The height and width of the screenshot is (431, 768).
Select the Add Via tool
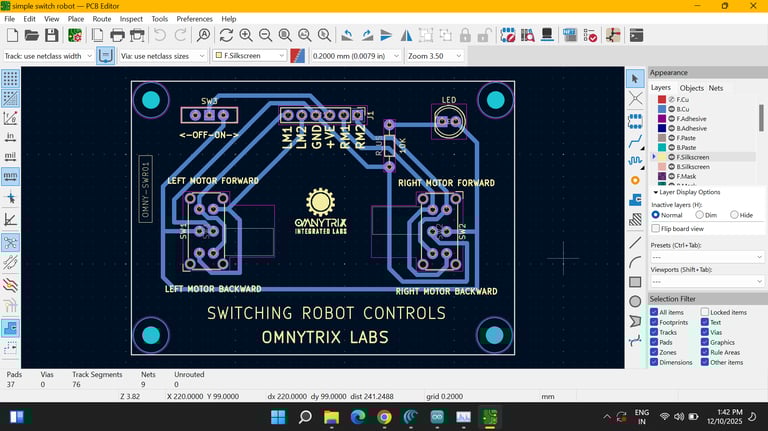(x=635, y=180)
